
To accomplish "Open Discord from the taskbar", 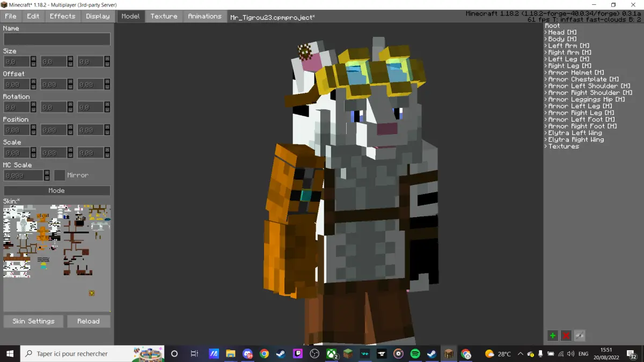I will pyautogui.click(x=247, y=354).
